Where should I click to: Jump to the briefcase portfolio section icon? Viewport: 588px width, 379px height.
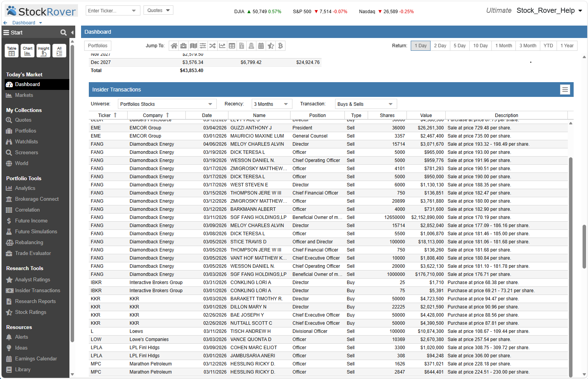(183, 46)
